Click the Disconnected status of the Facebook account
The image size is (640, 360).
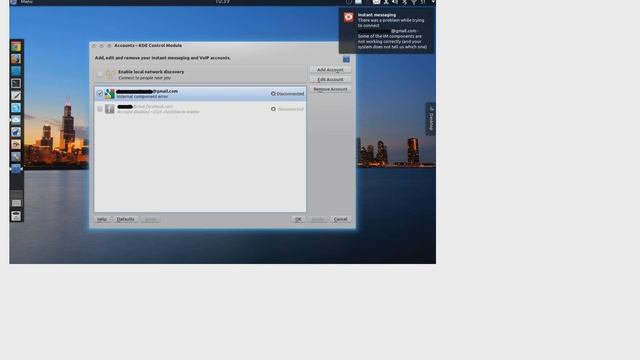click(x=287, y=109)
